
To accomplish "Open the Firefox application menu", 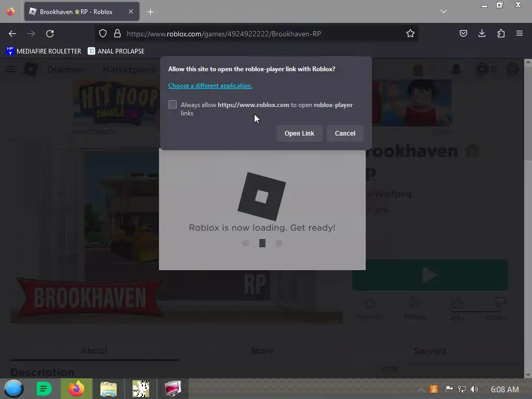I will 520,33.
